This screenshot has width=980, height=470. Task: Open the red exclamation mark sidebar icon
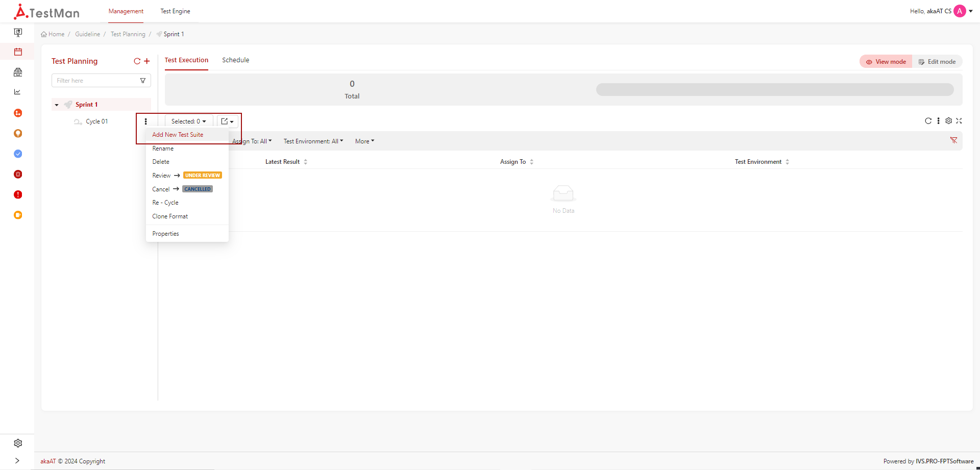pyautogui.click(x=18, y=194)
